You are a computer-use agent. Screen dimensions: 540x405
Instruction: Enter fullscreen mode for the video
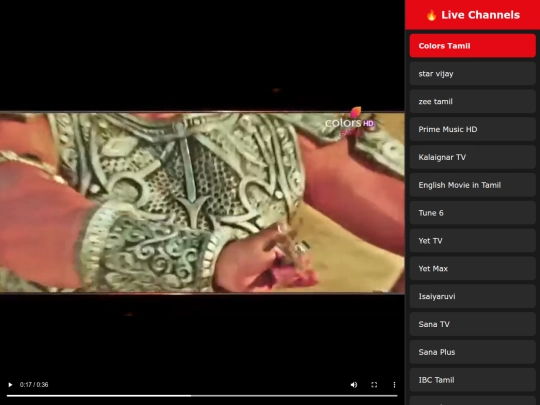click(x=374, y=385)
